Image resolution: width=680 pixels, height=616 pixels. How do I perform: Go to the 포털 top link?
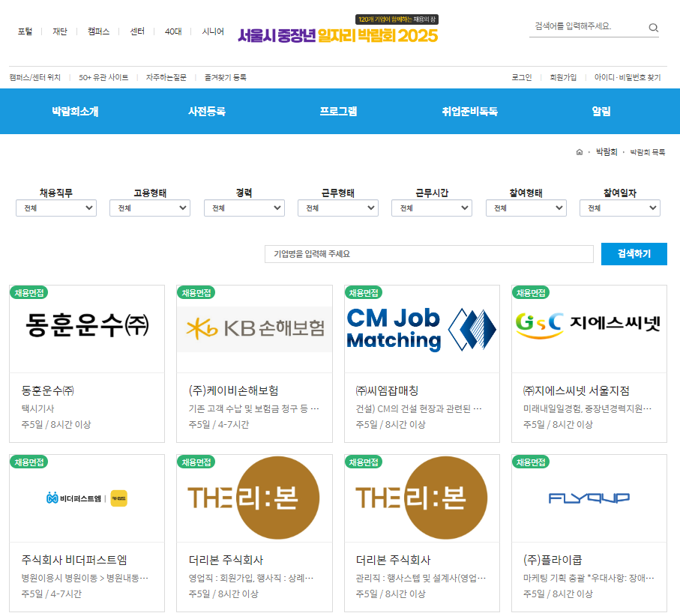coord(25,31)
